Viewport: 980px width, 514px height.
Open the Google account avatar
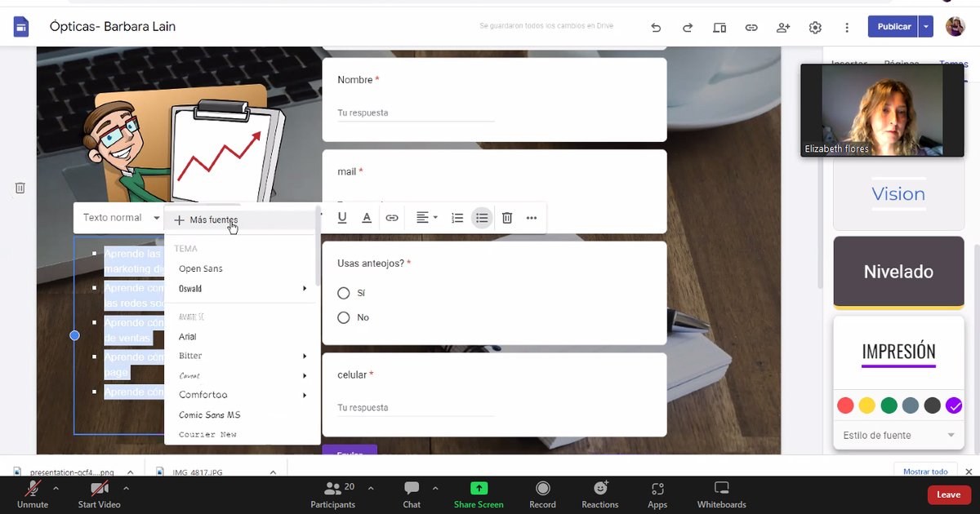pos(955,27)
